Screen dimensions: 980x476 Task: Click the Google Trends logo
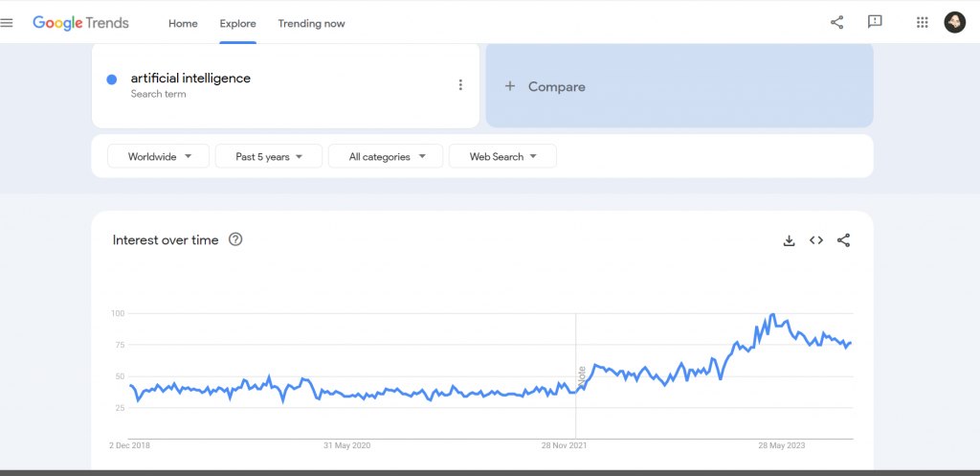(80, 23)
